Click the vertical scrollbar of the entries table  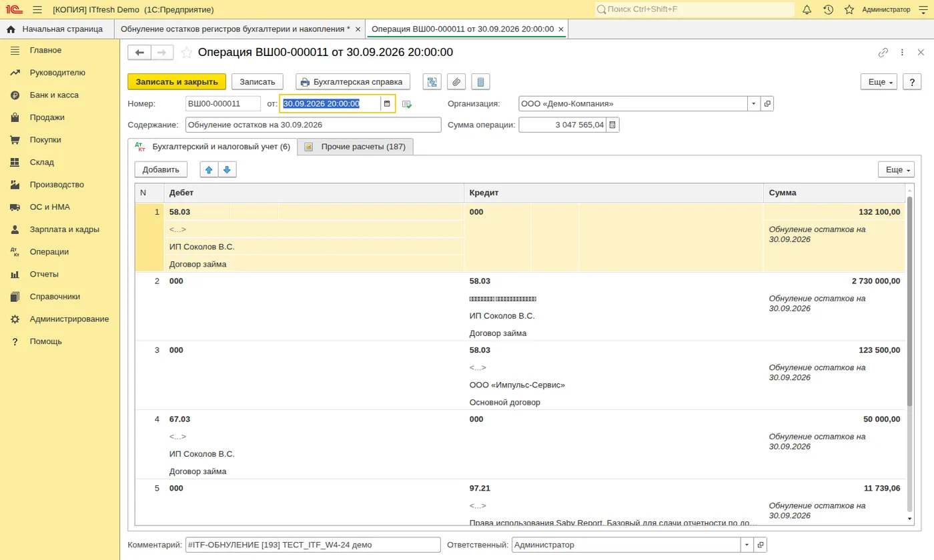point(909,300)
